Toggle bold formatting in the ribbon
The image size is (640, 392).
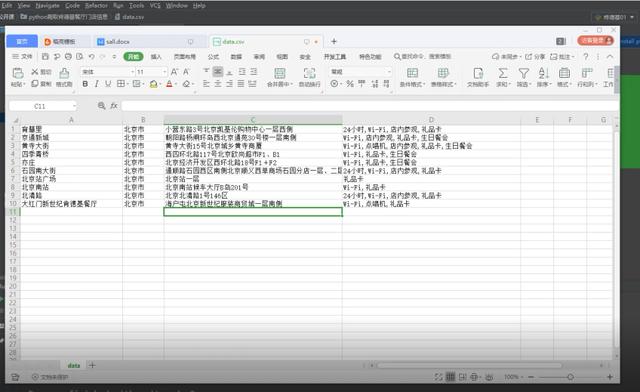[85, 84]
